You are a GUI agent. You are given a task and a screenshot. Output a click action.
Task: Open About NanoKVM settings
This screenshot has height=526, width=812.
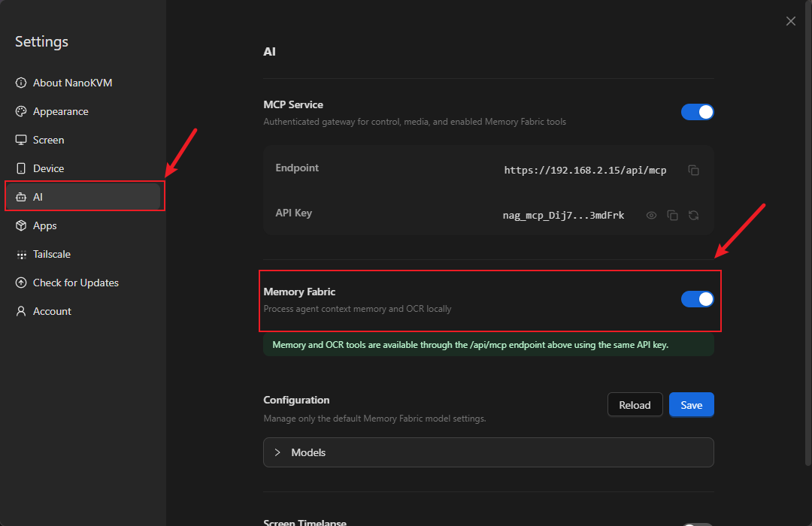click(83, 83)
